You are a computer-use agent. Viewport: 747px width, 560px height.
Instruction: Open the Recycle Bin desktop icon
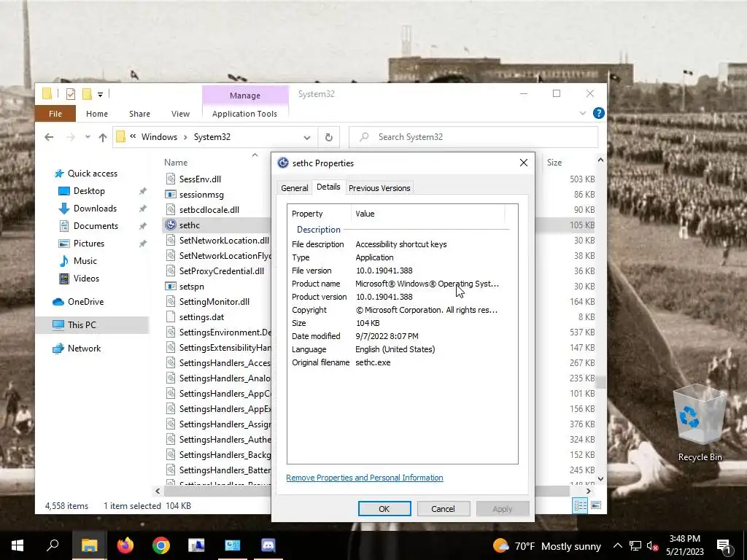(x=700, y=423)
